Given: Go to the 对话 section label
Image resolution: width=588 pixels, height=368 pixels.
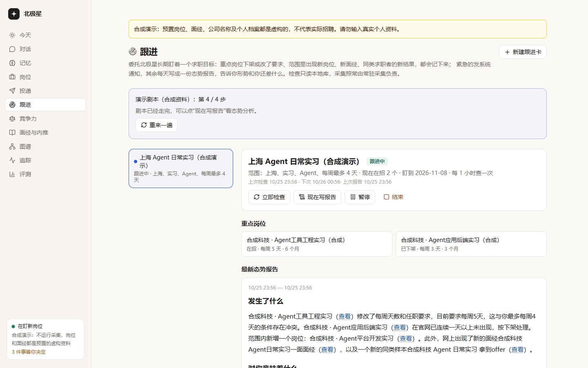Looking at the screenshot, I should 25,49.
